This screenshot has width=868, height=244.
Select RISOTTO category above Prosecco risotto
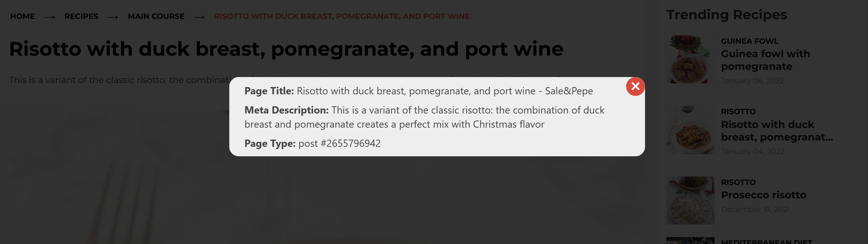(738, 182)
